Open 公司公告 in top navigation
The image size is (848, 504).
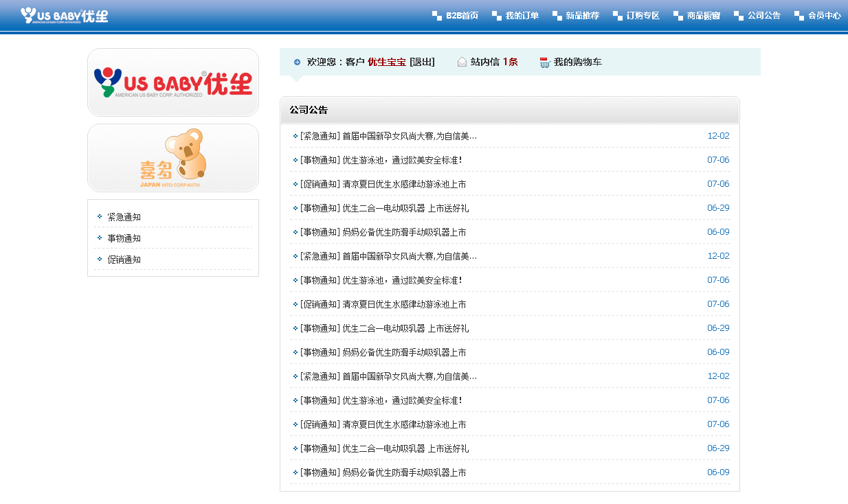coord(763,16)
